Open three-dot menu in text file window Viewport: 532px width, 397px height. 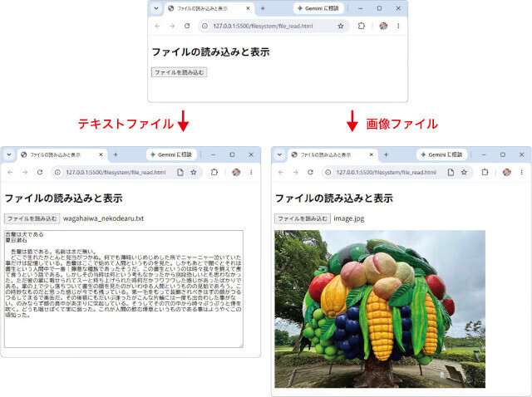click(x=251, y=173)
